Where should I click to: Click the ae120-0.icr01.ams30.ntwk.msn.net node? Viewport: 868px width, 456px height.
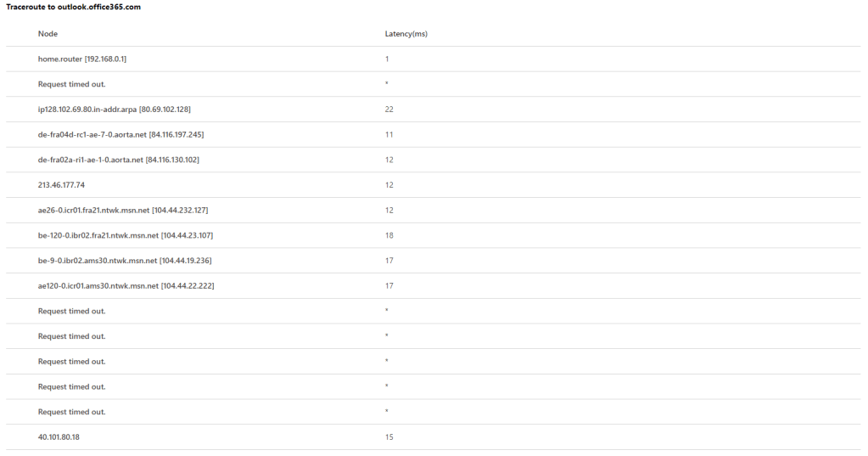pyautogui.click(x=126, y=286)
